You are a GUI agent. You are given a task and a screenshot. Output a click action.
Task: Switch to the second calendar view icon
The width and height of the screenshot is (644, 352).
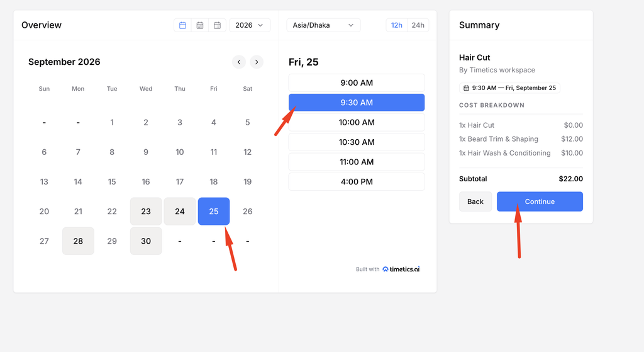(200, 25)
